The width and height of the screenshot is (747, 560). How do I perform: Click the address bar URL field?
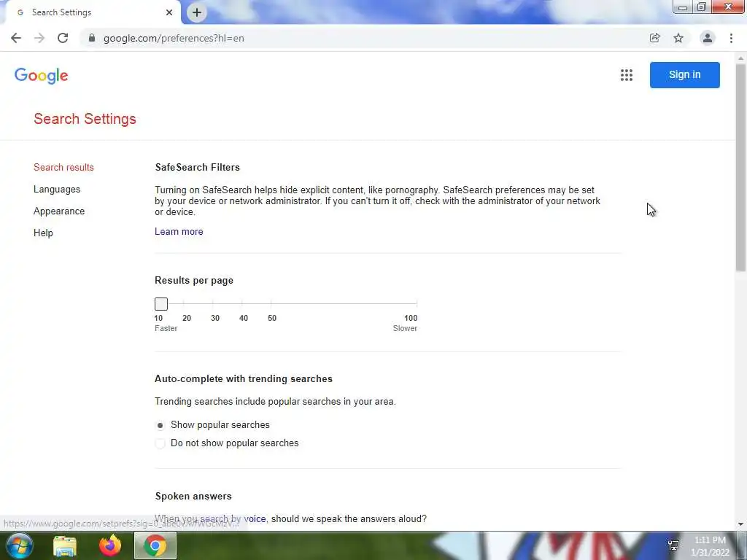[x=362, y=38]
